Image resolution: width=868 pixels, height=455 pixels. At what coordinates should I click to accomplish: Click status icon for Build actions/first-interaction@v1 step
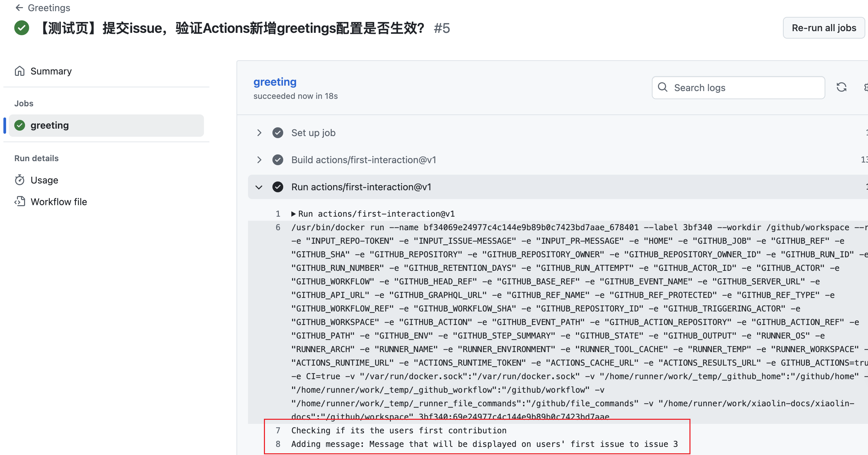[x=278, y=160]
